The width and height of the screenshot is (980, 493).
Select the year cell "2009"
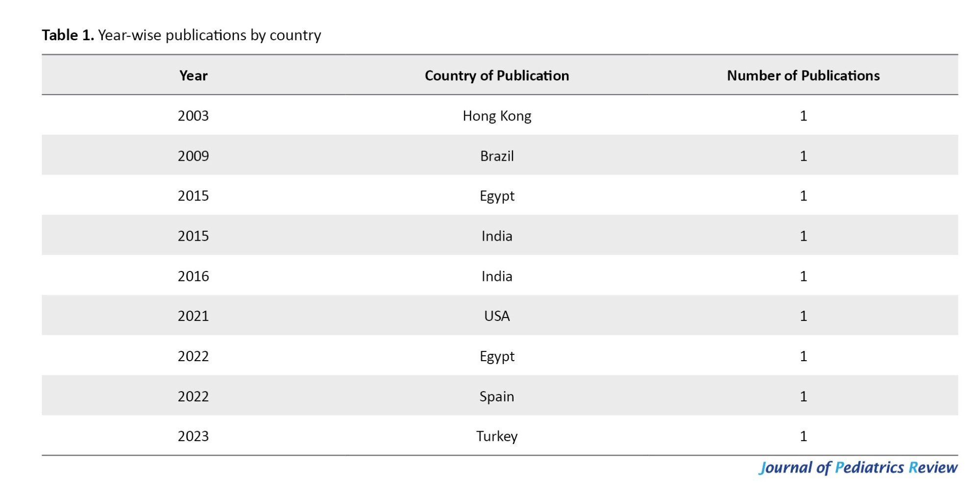(x=193, y=156)
